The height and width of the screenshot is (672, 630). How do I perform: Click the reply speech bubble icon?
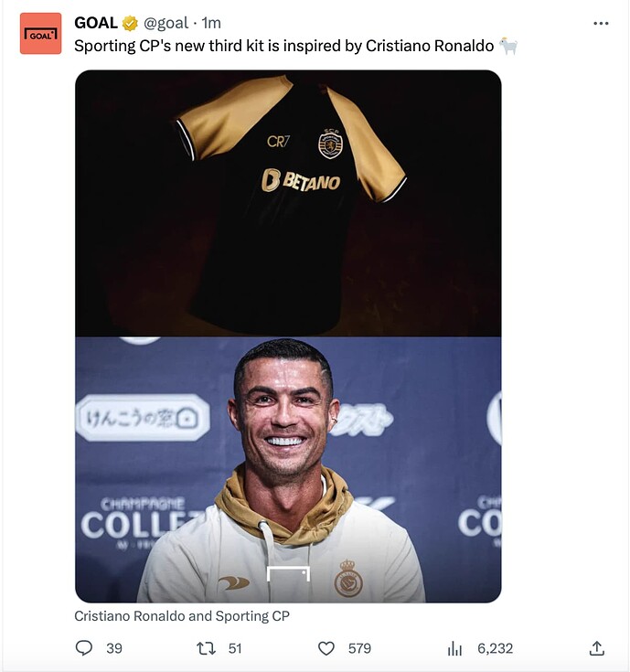click(x=83, y=647)
